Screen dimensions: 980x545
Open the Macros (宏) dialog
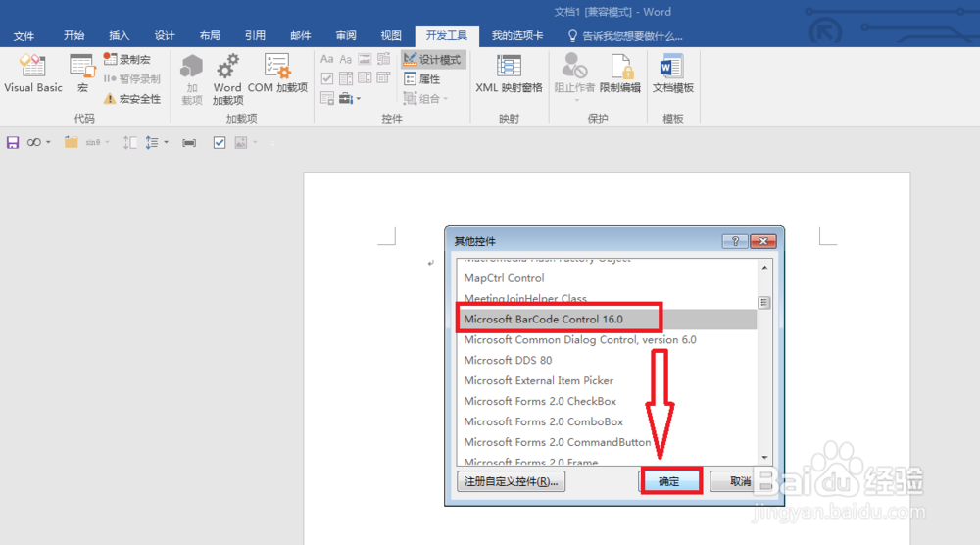(82, 74)
